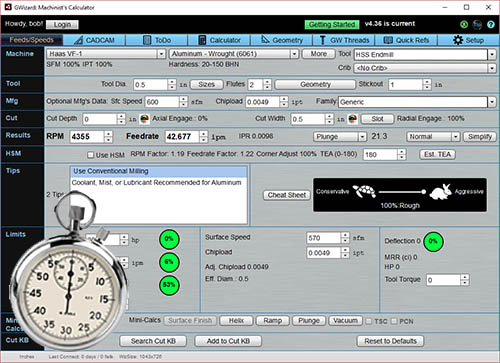Open the Quick Refs tab
Viewport: 500px width, 363px height.
406,40
